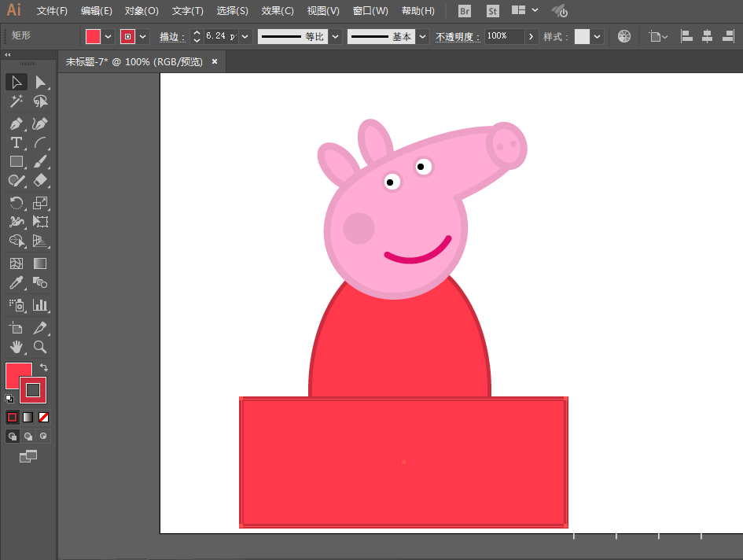Select the Warp tool
Viewport: 743px width, 560px height.
tap(16, 222)
